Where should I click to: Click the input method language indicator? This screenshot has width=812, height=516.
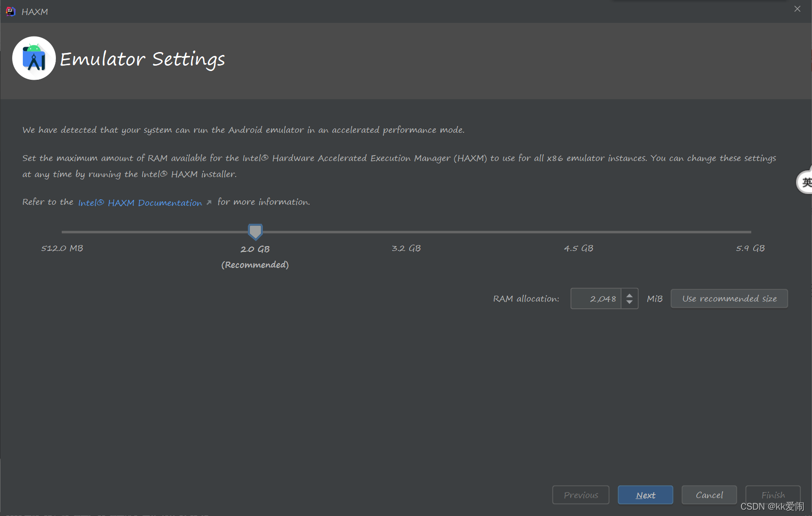[805, 182]
